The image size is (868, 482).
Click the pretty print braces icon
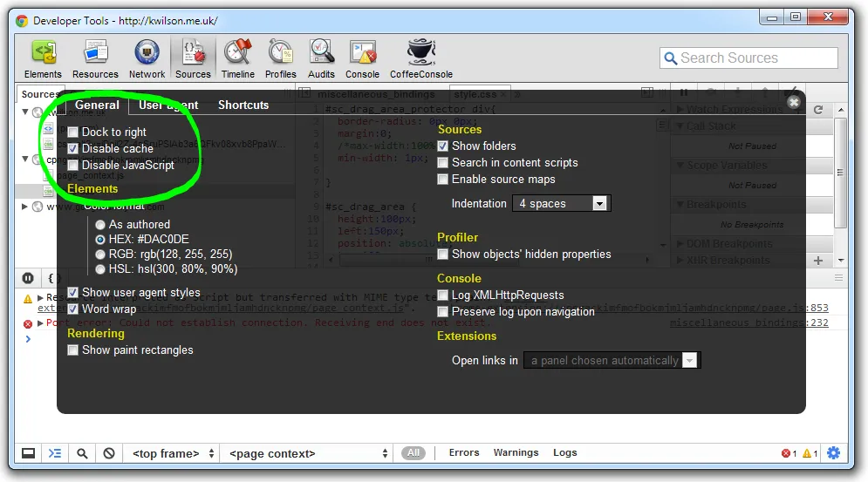coord(51,278)
